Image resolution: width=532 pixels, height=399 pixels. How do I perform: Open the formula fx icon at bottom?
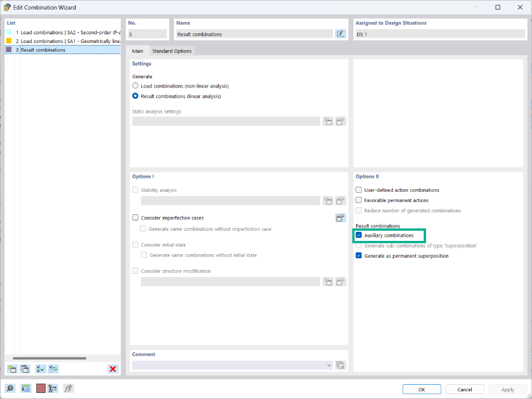pyautogui.click(x=68, y=388)
